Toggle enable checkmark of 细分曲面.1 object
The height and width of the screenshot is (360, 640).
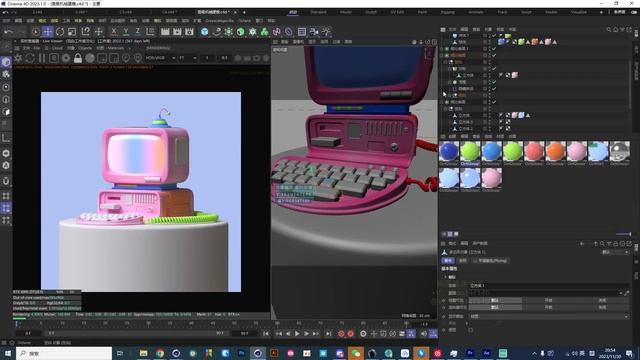click(x=494, y=49)
